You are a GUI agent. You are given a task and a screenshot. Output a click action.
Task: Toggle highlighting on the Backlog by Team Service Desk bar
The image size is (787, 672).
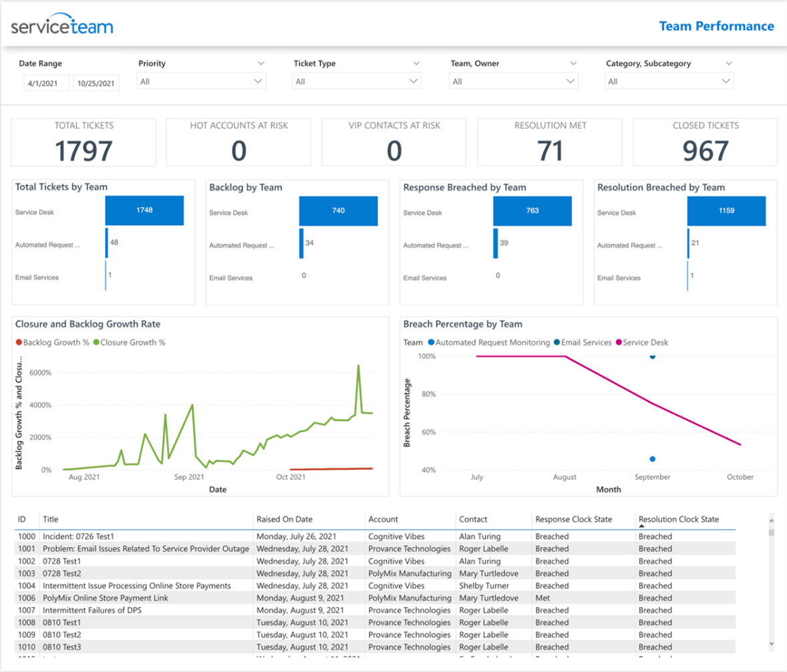(337, 210)
